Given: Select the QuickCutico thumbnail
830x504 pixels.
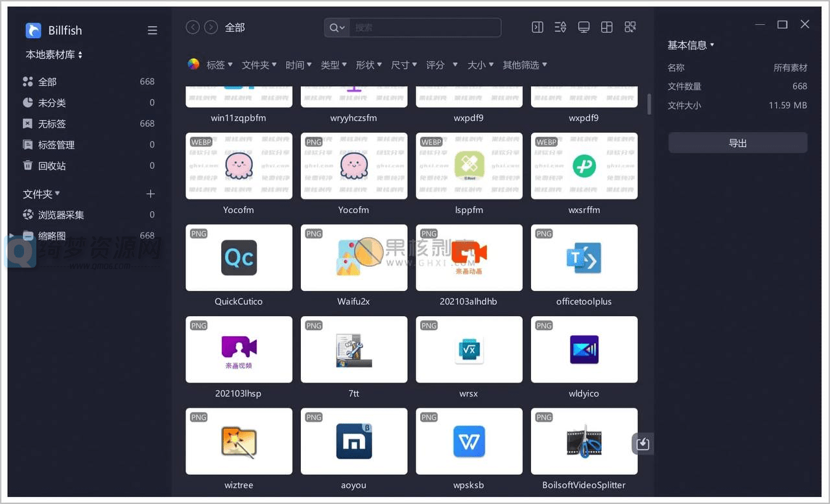Looking at the screenshot, I should [239, 258].
